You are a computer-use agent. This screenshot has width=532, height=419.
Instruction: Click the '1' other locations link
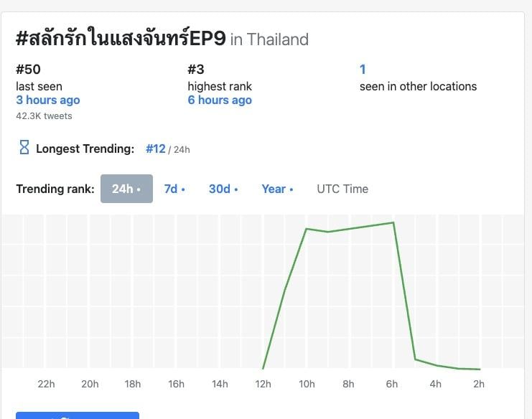(x=363, y=70)
